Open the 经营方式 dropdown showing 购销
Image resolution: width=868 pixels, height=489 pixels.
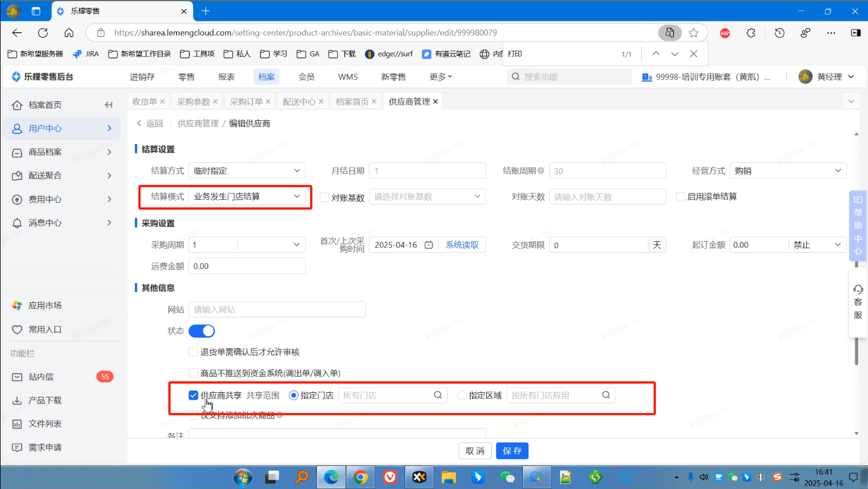788,170
